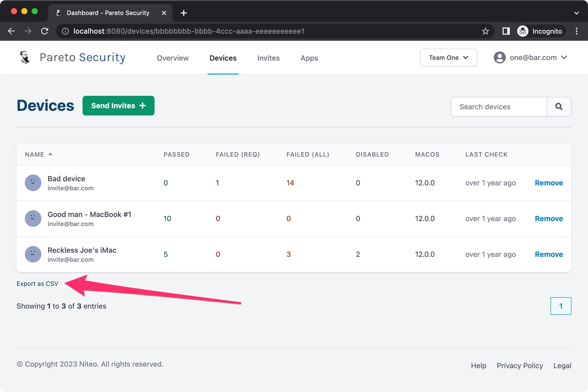Open the Invites tab
The image size is (588, 392).
(268, 58)
